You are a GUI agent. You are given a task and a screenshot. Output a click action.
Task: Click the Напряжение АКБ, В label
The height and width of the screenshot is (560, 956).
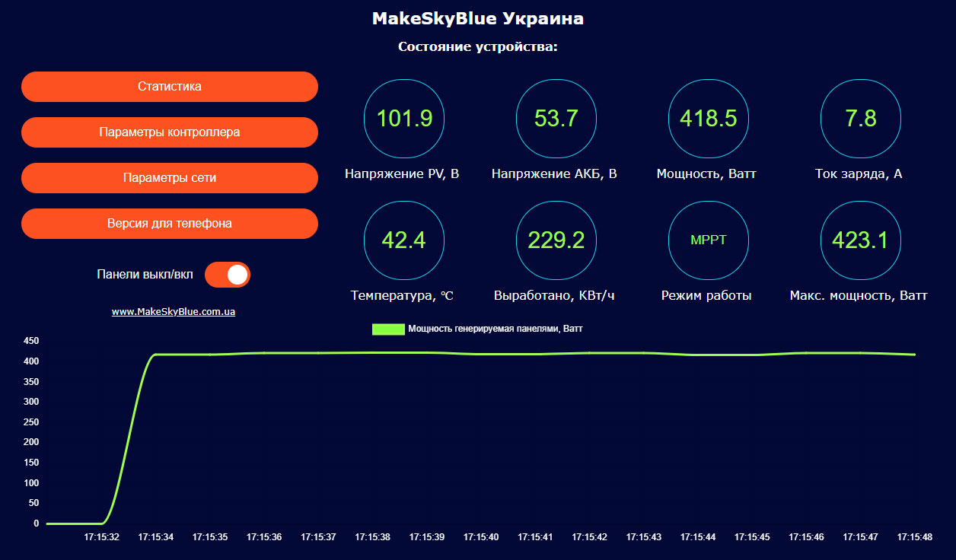click(x=554, y=174)
